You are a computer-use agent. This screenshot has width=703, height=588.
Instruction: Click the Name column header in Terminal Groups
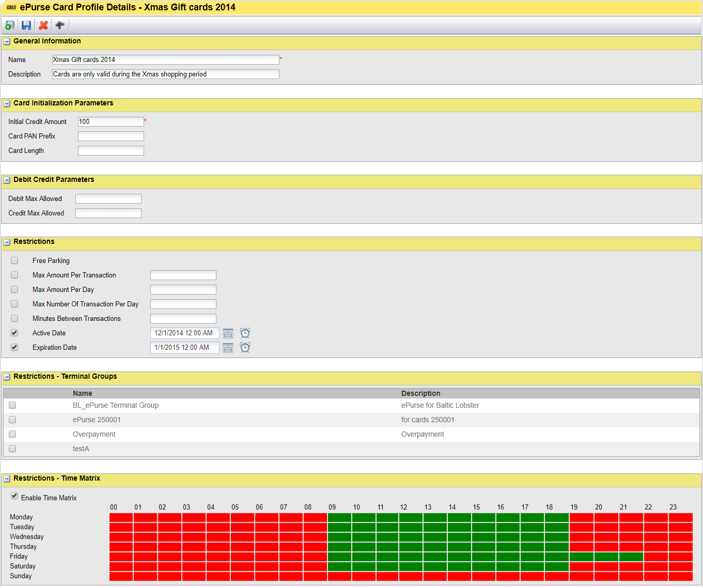click(83, 393)
